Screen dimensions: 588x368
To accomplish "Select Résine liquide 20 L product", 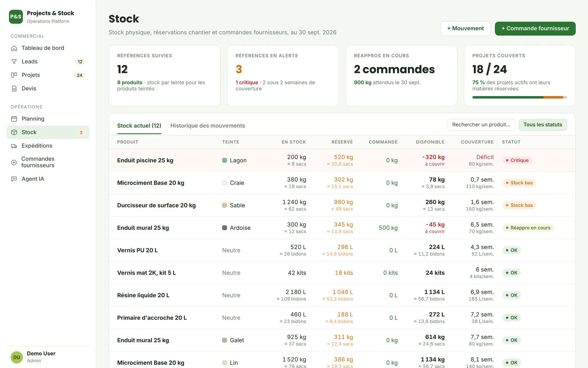I will (x=143, y=295).
